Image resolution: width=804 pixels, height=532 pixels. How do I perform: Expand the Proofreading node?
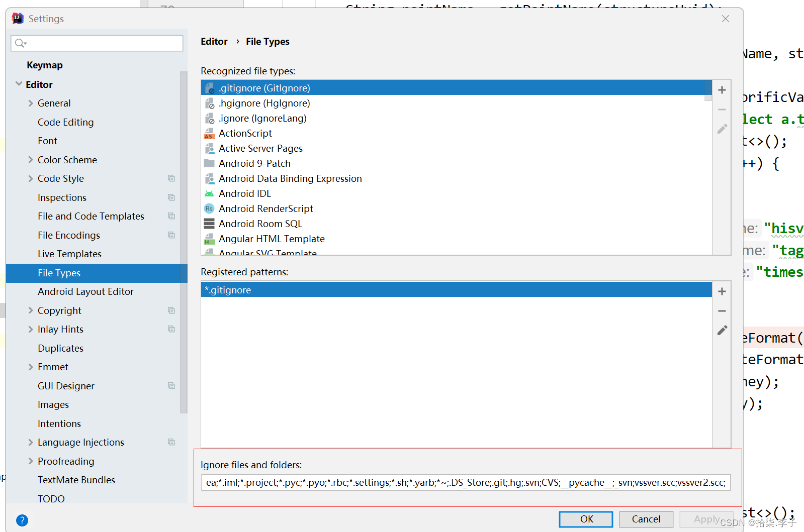(x=31, y=461)
